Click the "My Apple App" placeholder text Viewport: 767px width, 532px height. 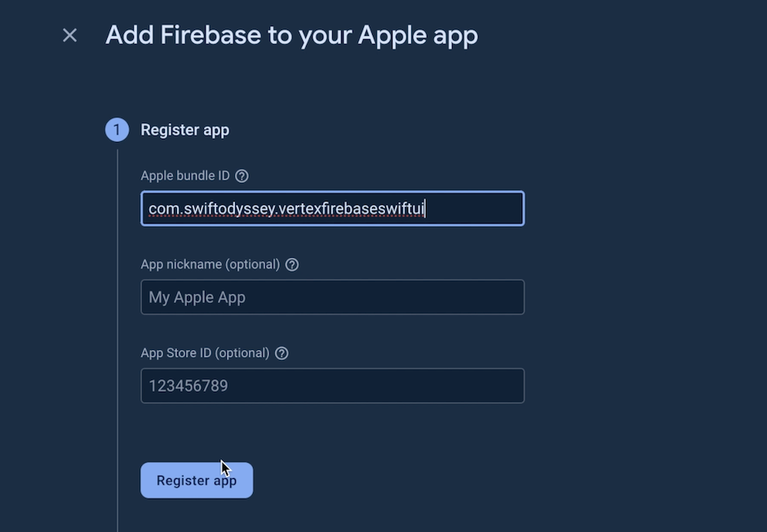(197, 297)
